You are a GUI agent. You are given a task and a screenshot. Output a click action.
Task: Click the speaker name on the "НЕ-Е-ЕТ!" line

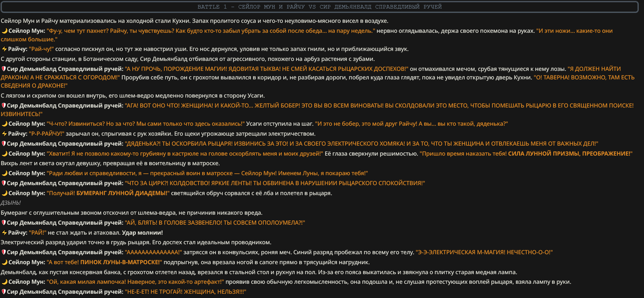(65, 292)
